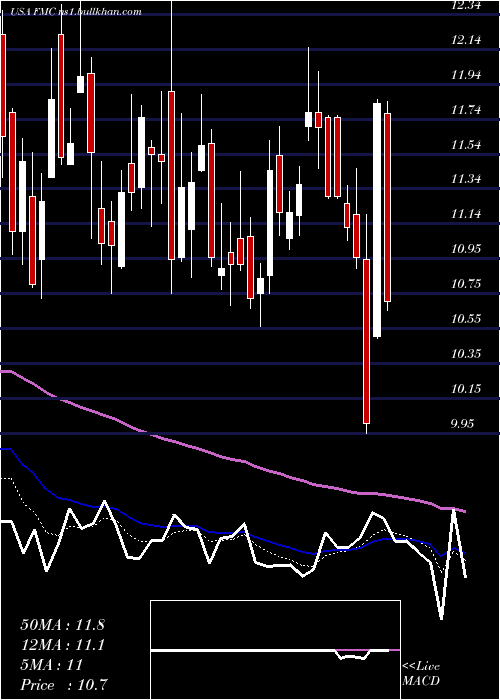Click the 12.14 price axis label
500x700 pixels.
[466, 40]
